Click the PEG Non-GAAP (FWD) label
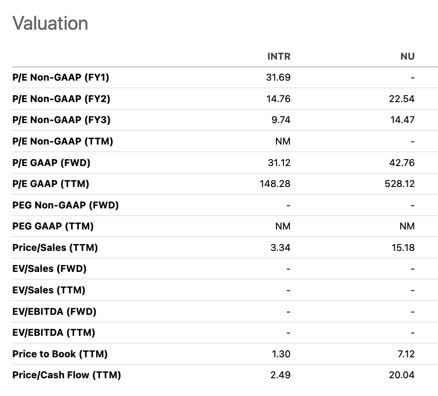Viewport: 438px width, 396px height. (65, 205)
